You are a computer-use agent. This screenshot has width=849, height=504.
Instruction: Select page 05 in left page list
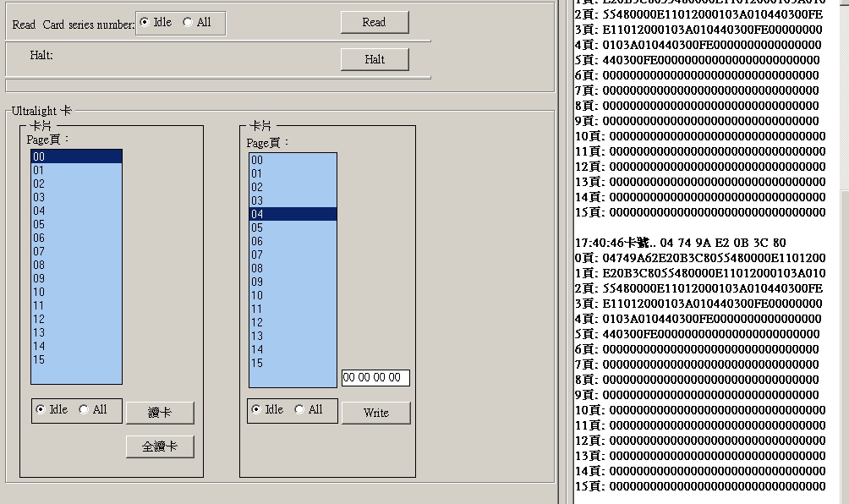pyautogui.click(x=76, y=224)
